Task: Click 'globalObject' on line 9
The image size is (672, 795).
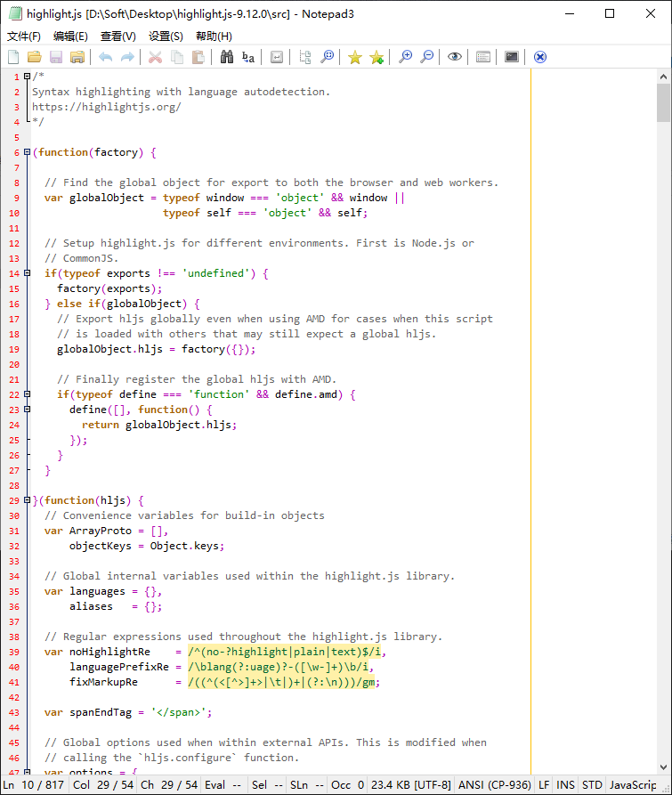Action: [x=107, y=198]
